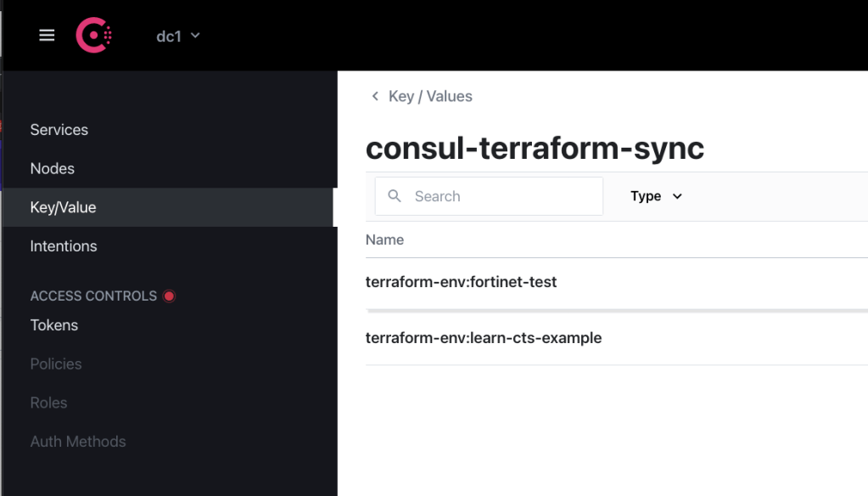Follow the Key / Values breadcrumb link
The image size is (868, 496).
(430, 97)
